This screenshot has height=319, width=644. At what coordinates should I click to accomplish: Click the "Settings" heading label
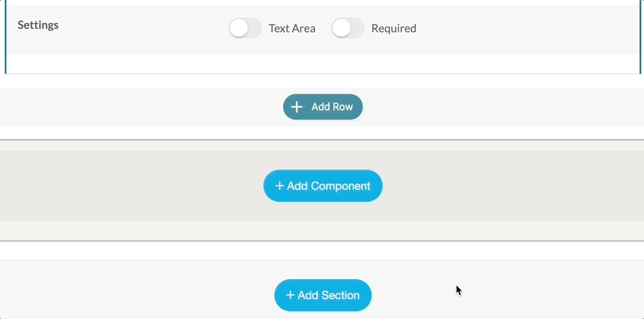click(x=38, y=25)
